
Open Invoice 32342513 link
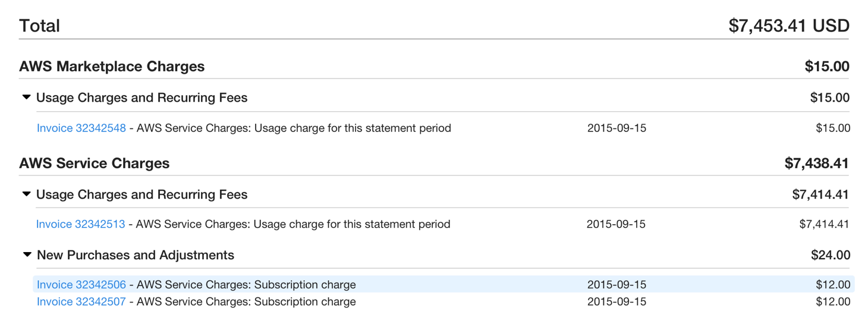(x=81, y=224)
